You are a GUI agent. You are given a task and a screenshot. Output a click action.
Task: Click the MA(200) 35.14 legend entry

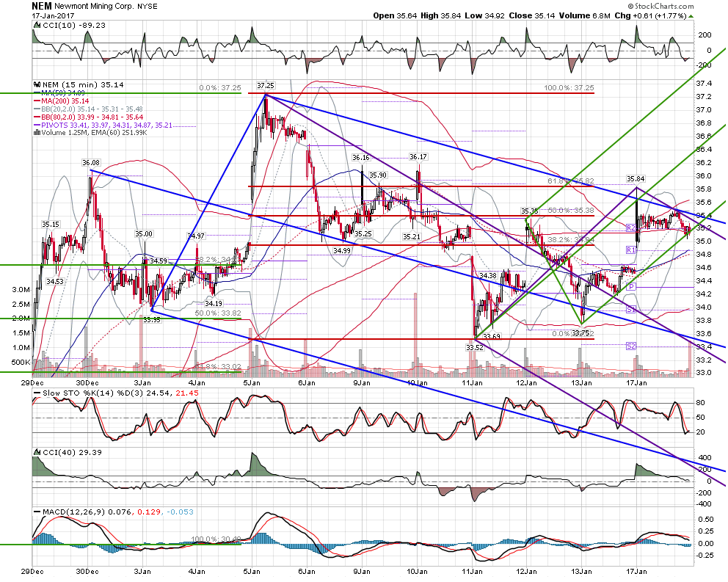click(x=65, y=101)
